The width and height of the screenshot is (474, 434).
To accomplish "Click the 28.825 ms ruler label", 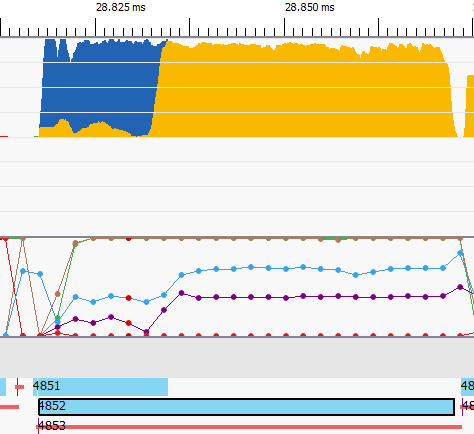I will pyautogui.click(x=121, y=7).
